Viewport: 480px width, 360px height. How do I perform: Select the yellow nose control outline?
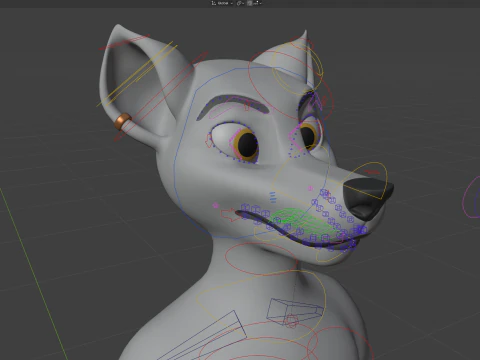tap(365, 180)
